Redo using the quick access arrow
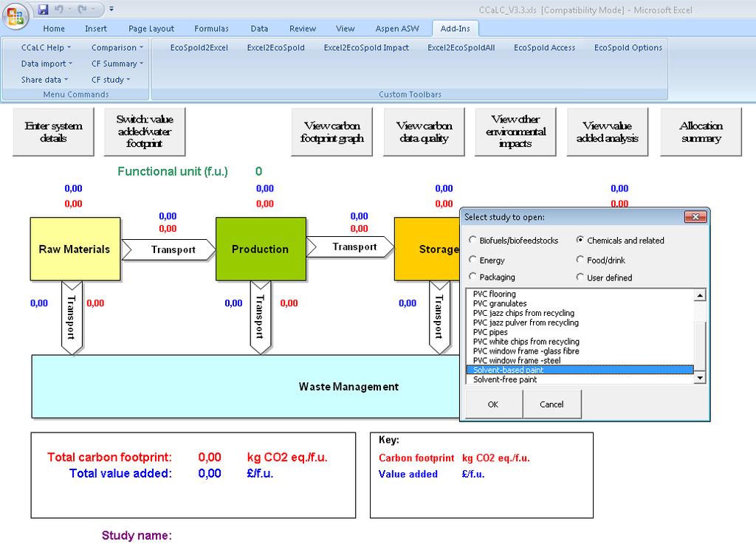Viewport: 756px width, 555px height. tap(82, 9)
